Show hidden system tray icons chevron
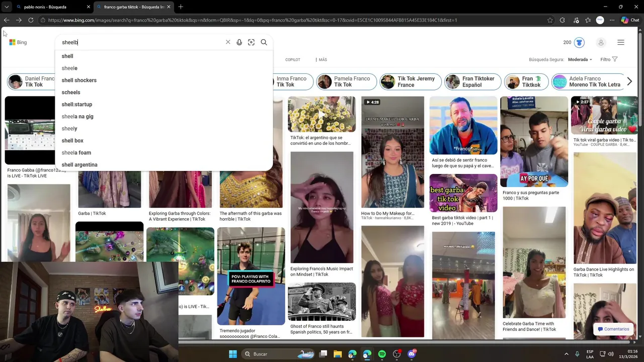The width and height of the screenshot is (644, 362). click(x=566, y=354)
